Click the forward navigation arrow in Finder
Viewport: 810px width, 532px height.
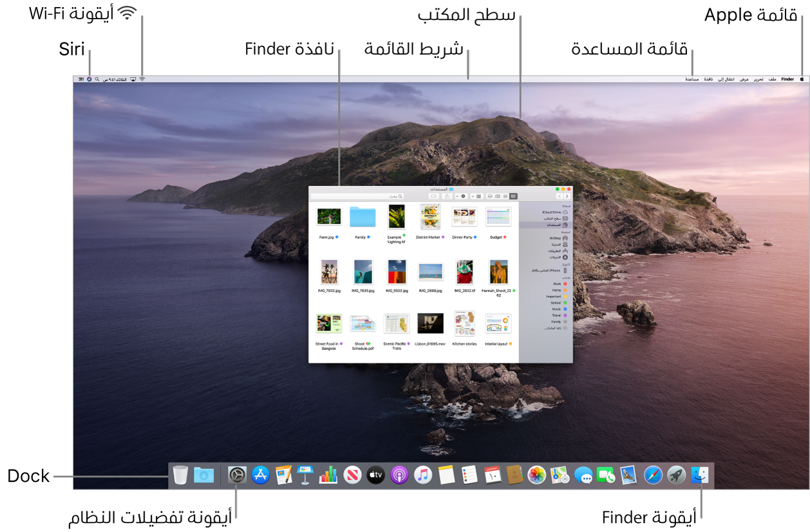[x=560, y=196]
